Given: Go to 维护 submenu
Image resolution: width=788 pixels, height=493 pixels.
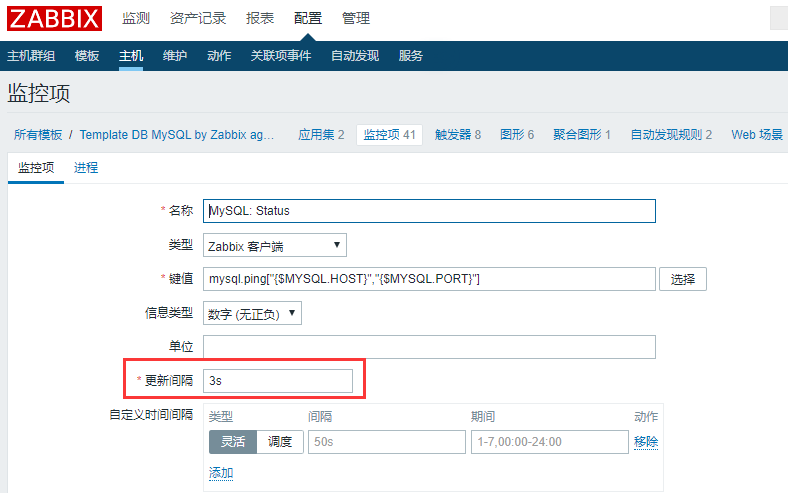Looking at the screenshot, I should [x=175, y=56].
